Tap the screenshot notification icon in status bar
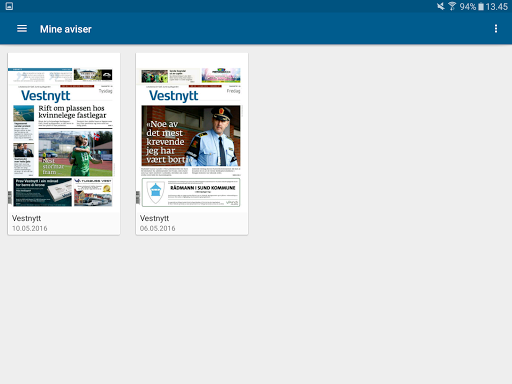512x384 pixels. (9, 6)
